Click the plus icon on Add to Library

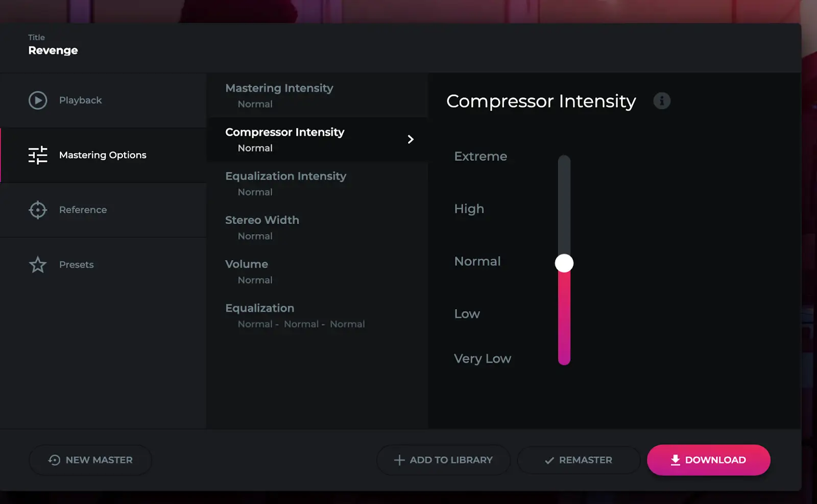pyautogui.click(x=399, y=460)
